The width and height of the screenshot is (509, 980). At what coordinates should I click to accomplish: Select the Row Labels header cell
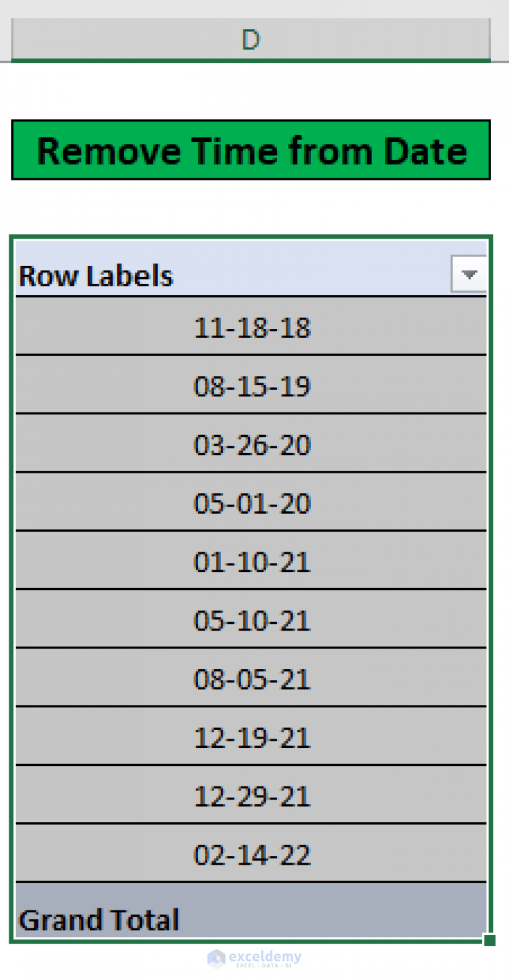pyautogui.click(x=95, y=275)
